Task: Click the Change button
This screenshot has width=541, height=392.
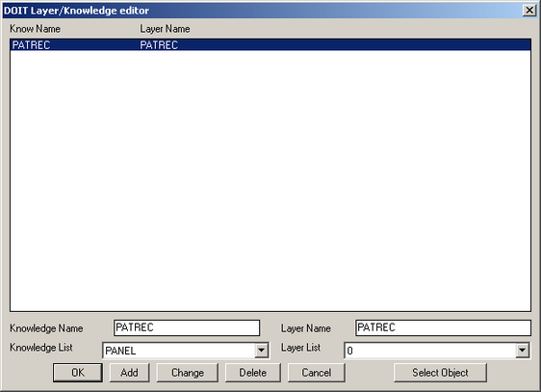Action: coord(188,373)
